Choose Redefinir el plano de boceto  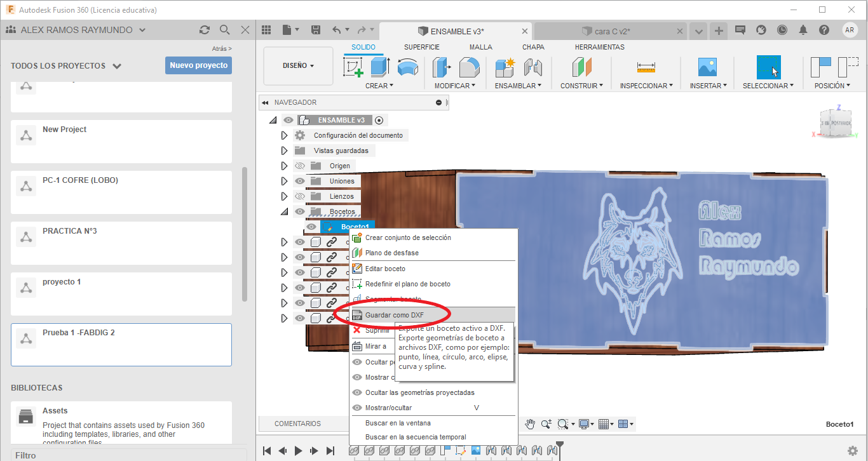click(x=433, y=284)
